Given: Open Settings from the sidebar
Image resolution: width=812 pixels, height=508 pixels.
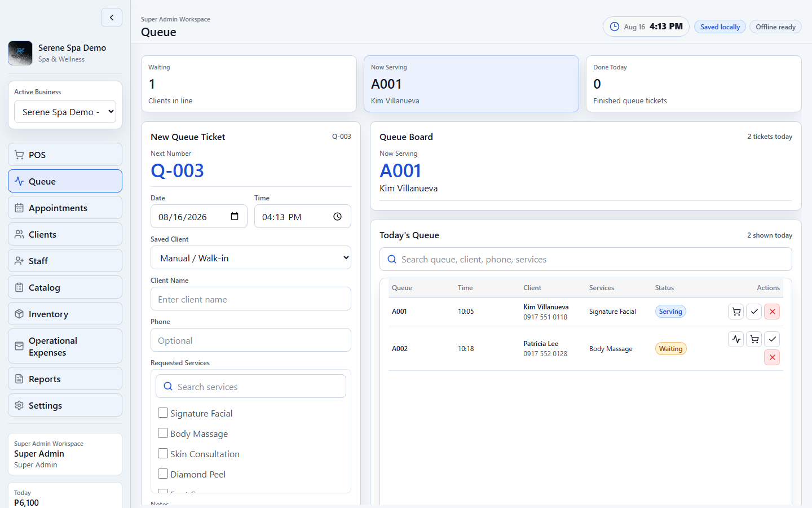Looking at the screenshot, I should pyautogui.click(x=65, y=405).
